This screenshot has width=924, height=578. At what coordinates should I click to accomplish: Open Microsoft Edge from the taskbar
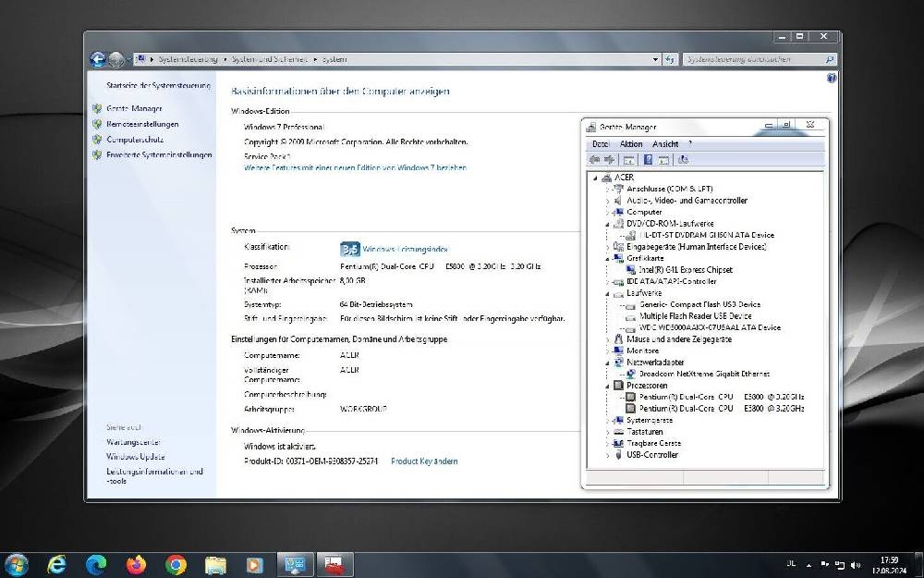point(97,564)
